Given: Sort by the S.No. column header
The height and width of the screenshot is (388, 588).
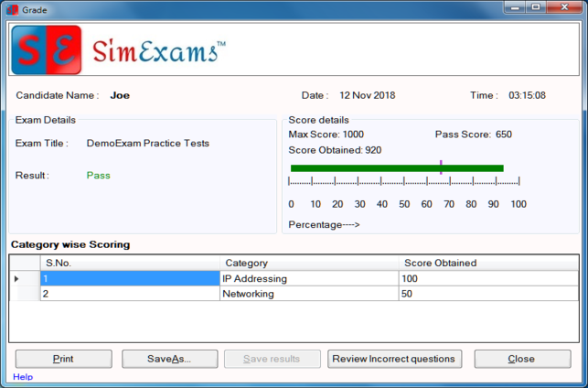Looking at the screenshot, I should (x=130, y=263).
